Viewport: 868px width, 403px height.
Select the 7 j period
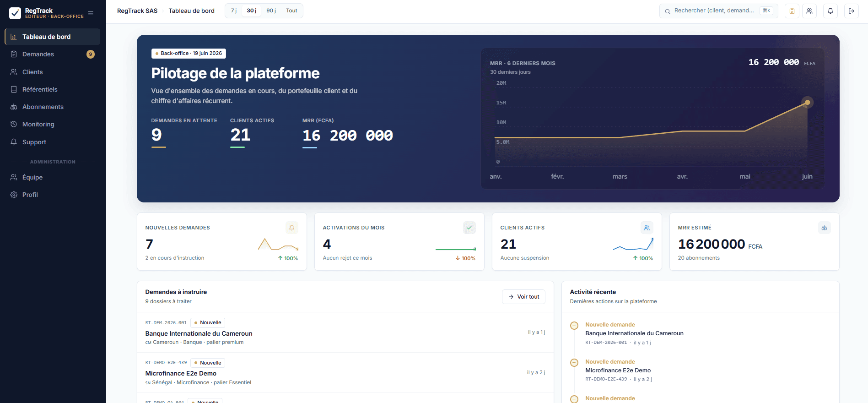coord(234,11)
